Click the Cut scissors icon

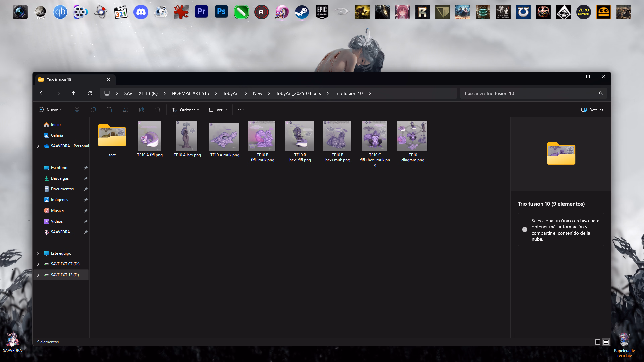tap(77, 110)
